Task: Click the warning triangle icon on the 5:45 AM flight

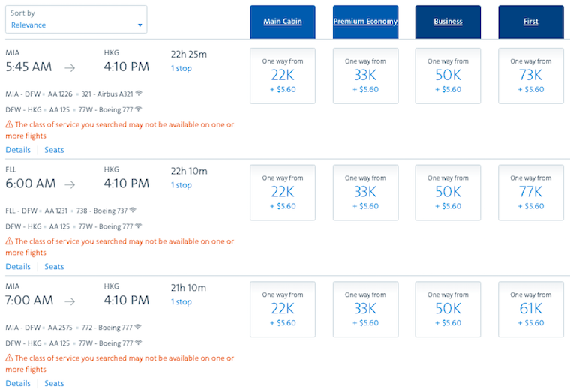Action: click(x=10, y=124)
